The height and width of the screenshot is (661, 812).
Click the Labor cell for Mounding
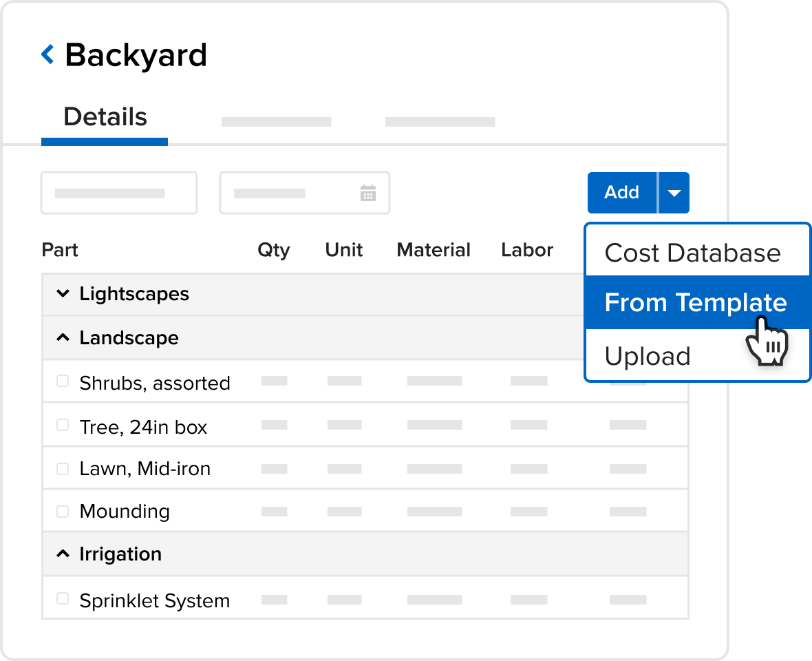pos(528,512)
